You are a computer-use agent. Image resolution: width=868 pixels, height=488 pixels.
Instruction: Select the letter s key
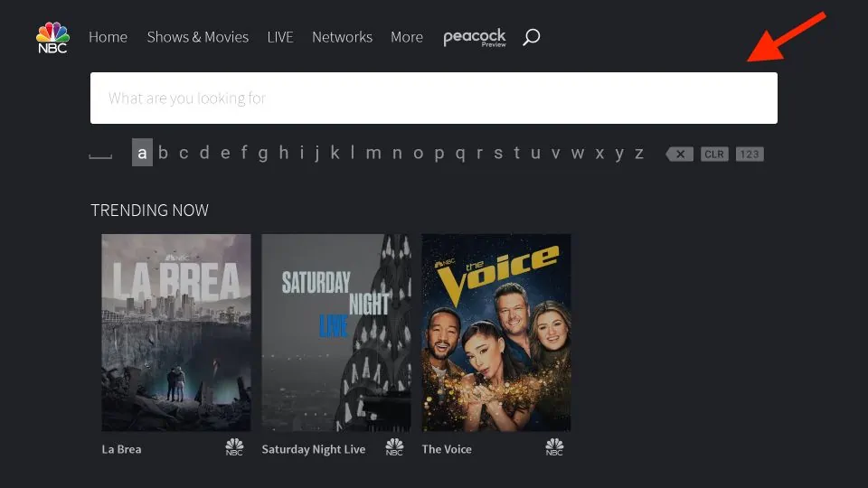point(498,154)
